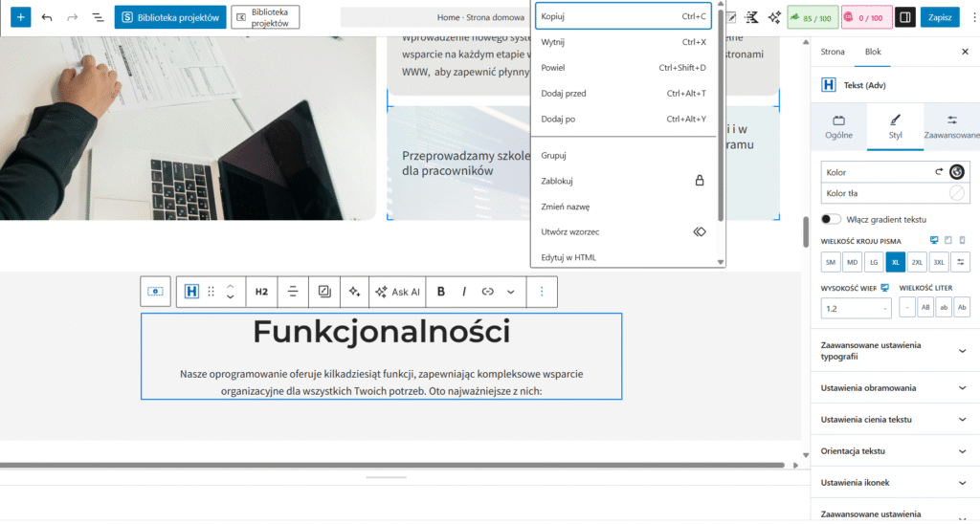Click the italic formatting icon
This screenshot has width=980, height=524.
(464, 292)
